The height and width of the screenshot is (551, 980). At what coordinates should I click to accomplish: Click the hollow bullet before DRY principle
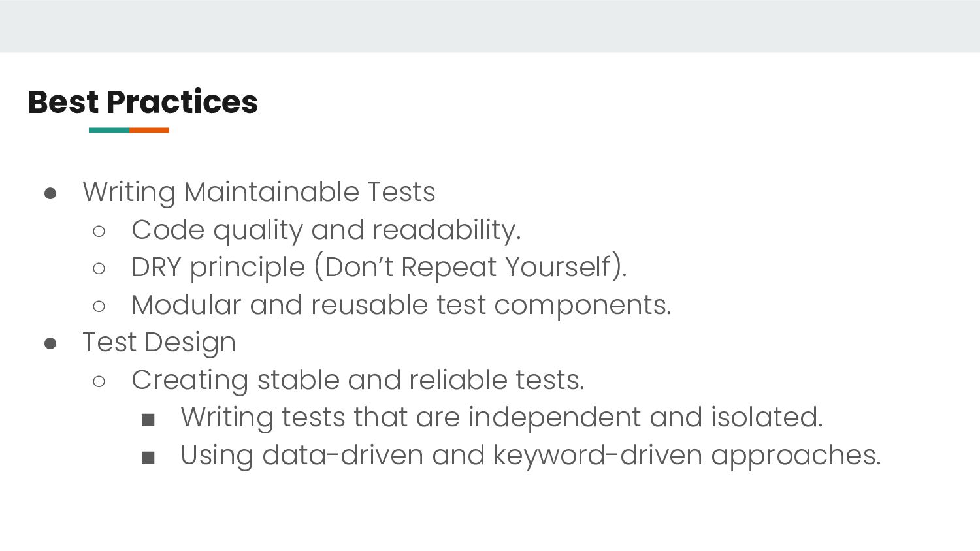point(99,268)
